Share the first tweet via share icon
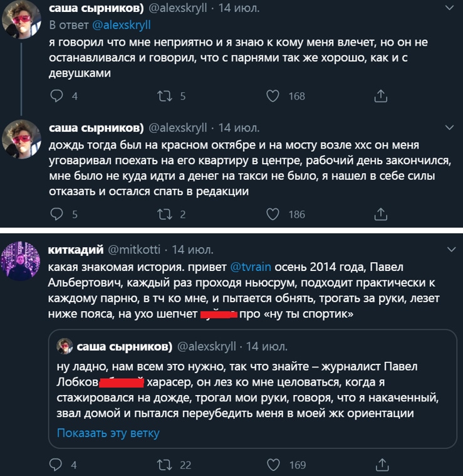 (x=380, y=96)
